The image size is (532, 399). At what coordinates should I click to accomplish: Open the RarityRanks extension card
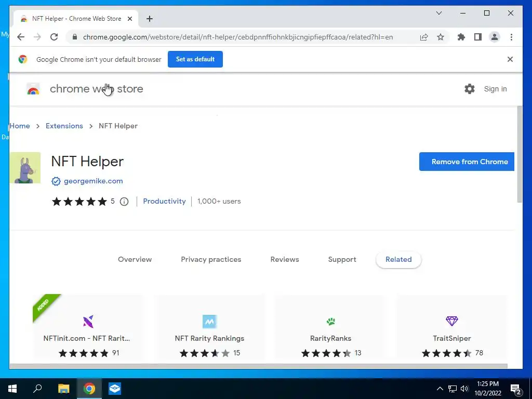point(330,327)
